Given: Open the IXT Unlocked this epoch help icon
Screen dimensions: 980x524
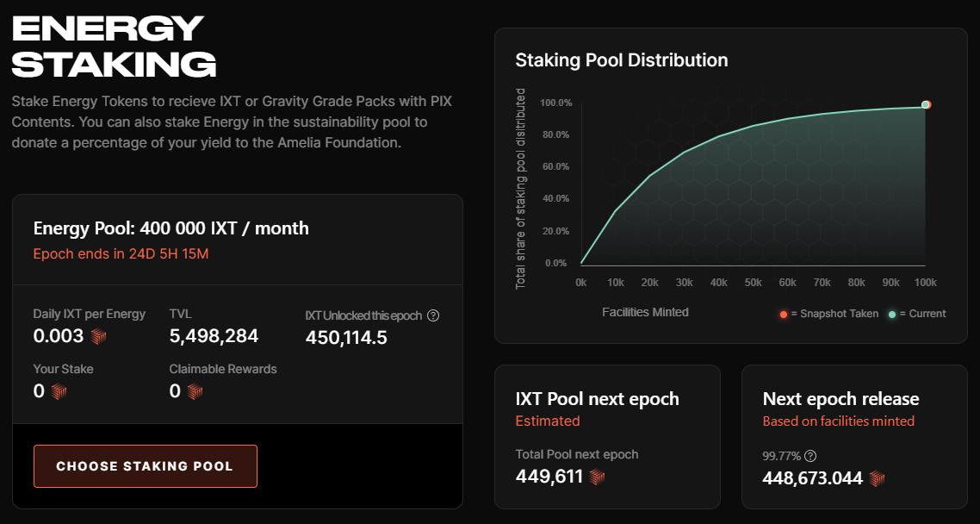Looking at the screenshot, I should [x=432, y=315].
